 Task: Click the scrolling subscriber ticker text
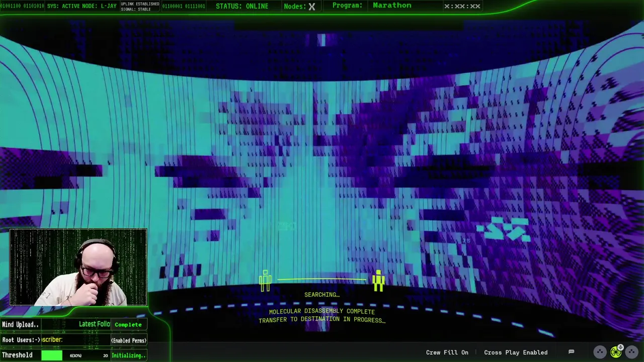pos(52,340)
